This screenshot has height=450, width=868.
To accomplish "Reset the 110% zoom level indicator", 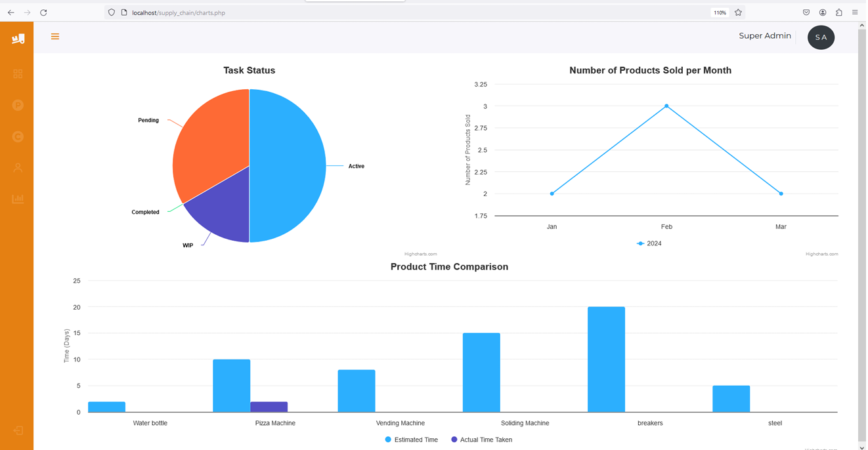I will (720, 12).
